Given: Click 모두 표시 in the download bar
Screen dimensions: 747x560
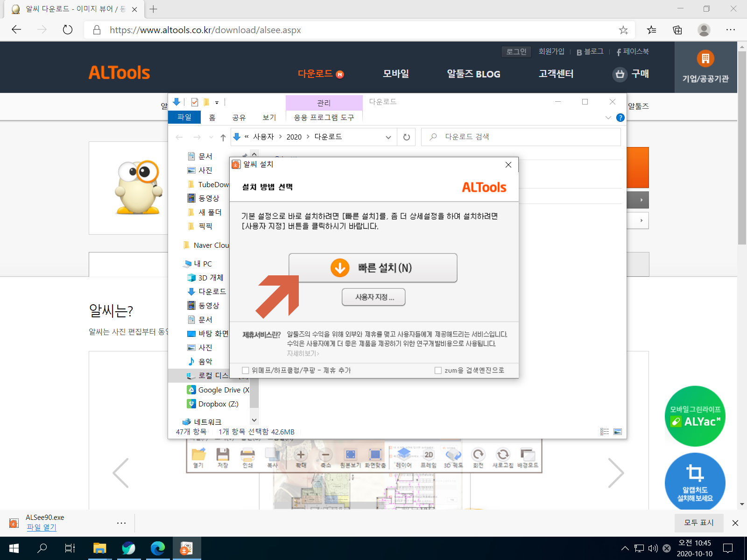Looking at the screenshot, I should tap(699, 523).
